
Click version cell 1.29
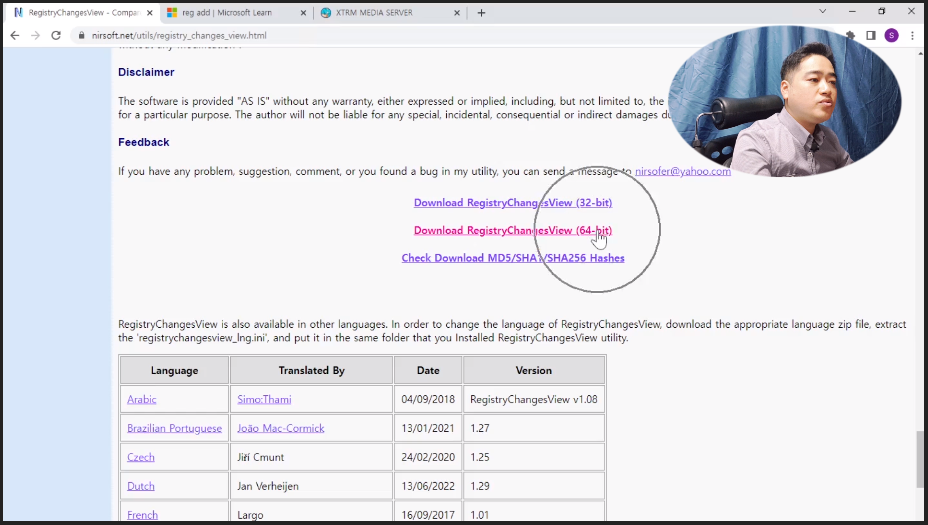tap(533, 486)
